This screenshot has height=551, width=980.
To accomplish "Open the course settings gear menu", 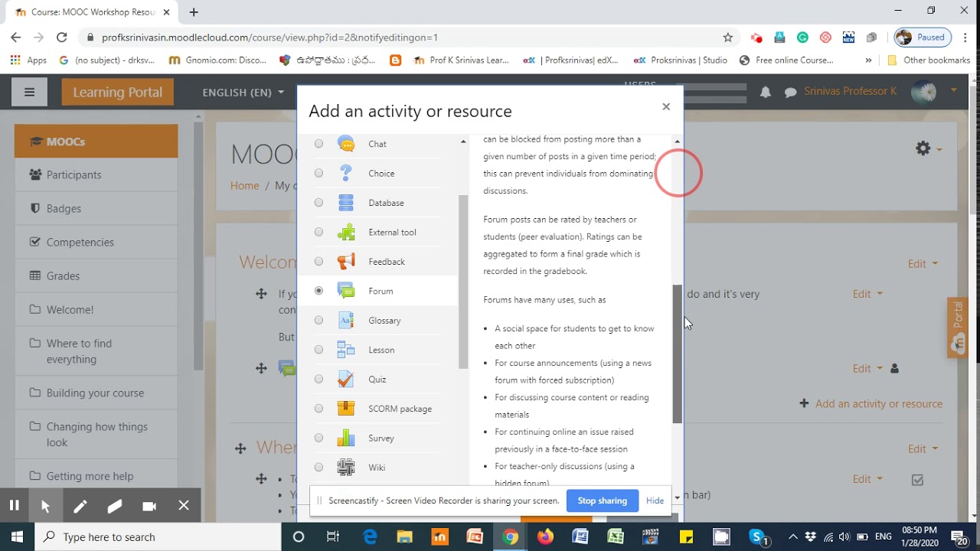I will tap(928, 148).
